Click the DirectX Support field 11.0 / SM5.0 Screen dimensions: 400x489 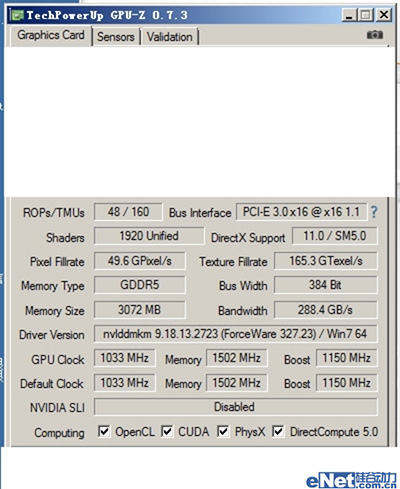pyautogui.click(x=335, y=236)
